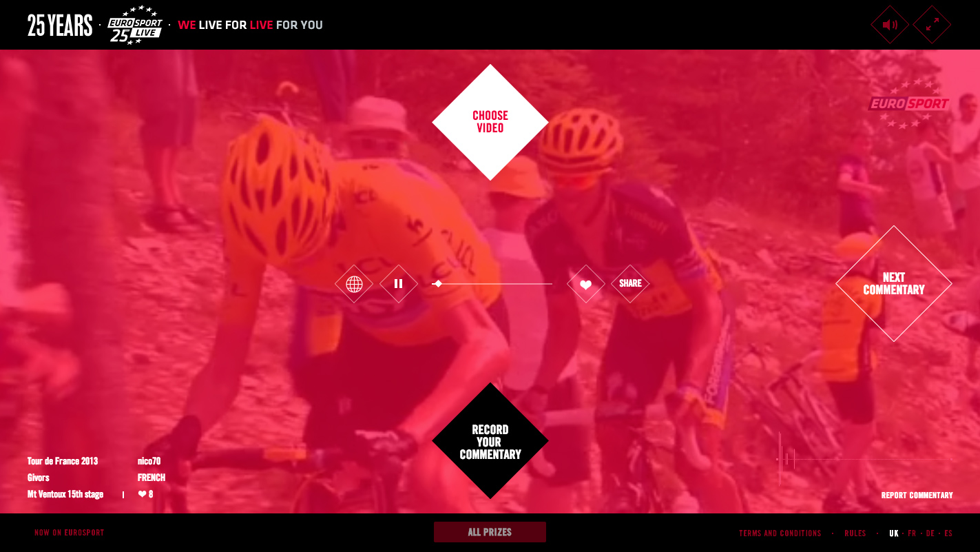Report this commentary
Image resolution: width=980 pixels, height=552 pixels.
point(917,495)
